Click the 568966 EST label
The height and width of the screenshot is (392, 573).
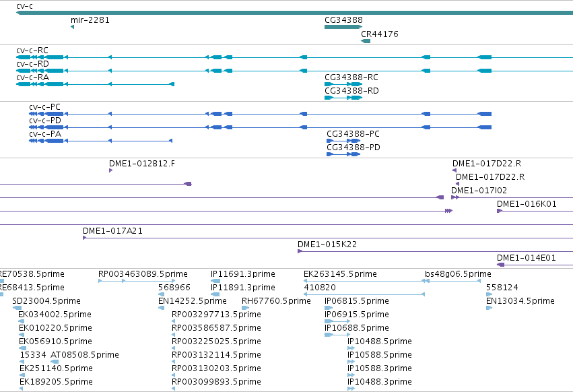click(174, 288)
